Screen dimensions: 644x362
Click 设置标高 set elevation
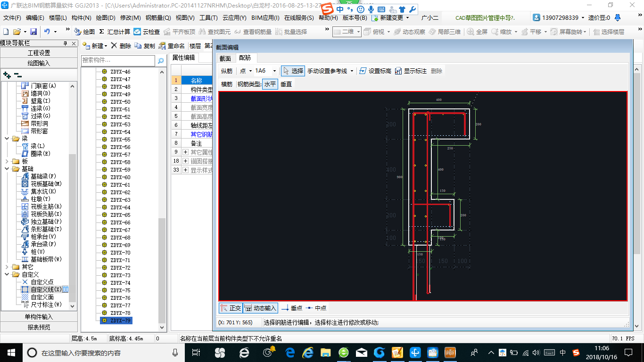(375, 71)
